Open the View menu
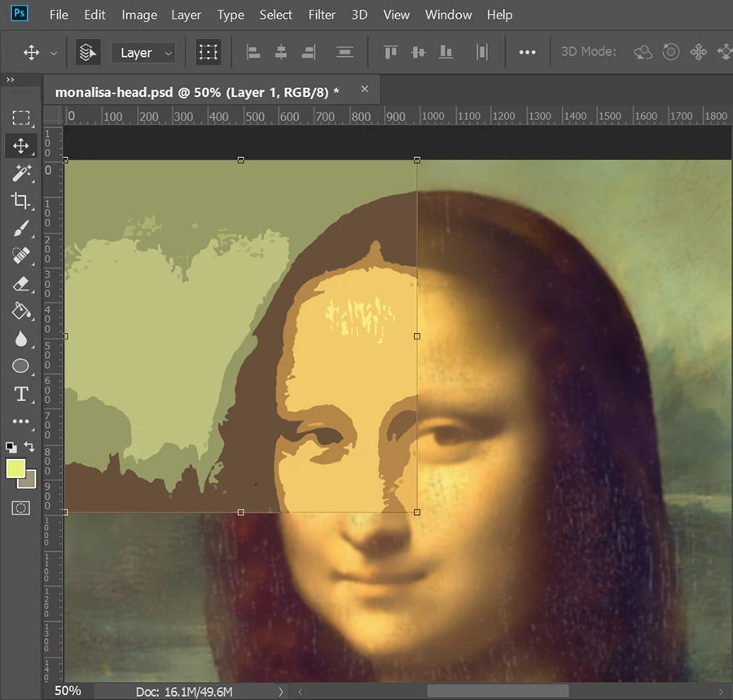This screenshot has width=733, height=700. tap(397, 15)
